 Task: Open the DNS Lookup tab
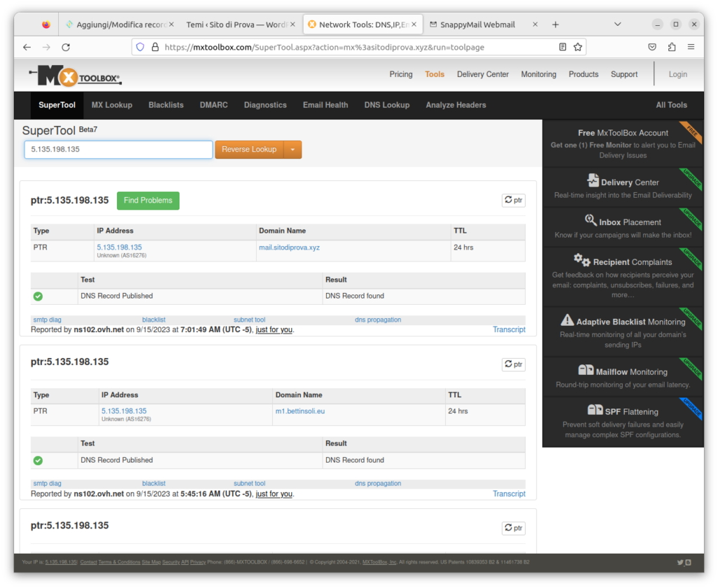click(387, 105)
